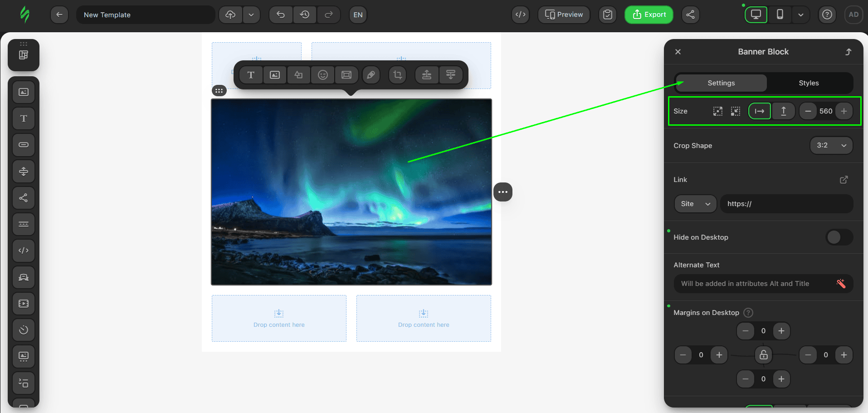Screen dimensions: 868x413
Task: Click the AI magic wand in Alternate Text
Action: 841,284
